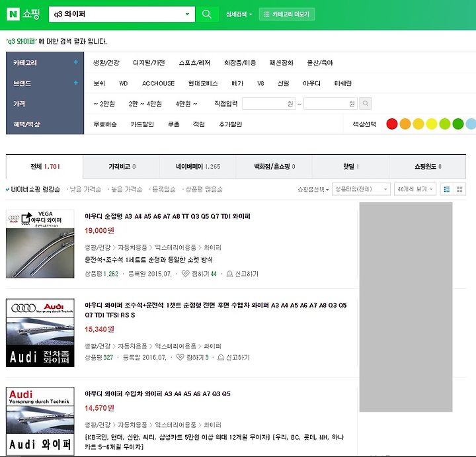Filter by brand 현대모비스
This screenshot has width=476, height=457.
(x=203, y=83)
